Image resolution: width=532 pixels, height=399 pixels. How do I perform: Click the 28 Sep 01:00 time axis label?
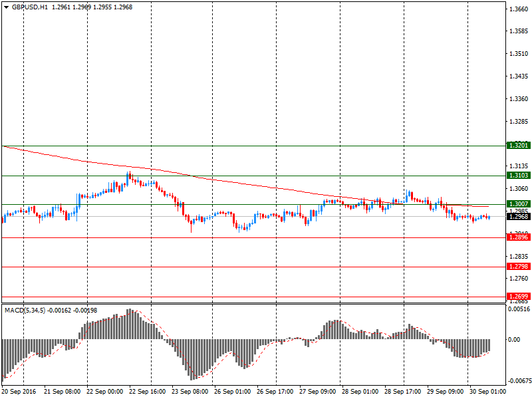(x=360, y=392)
